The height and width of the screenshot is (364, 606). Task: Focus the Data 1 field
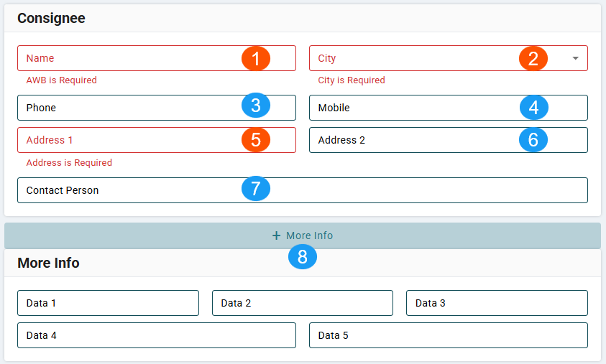[x=108, y=303]
